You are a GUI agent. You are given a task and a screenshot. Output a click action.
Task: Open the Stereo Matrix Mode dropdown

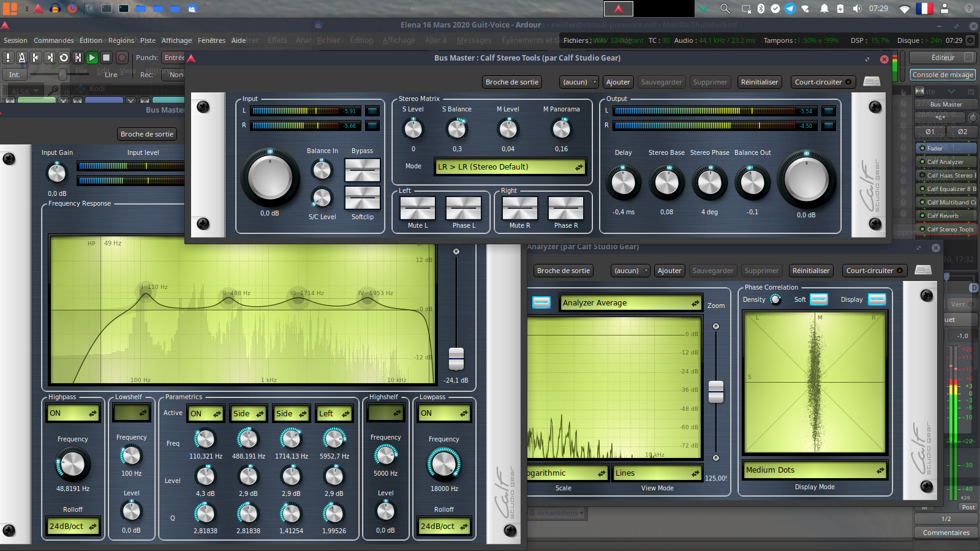tap(510, 167)
